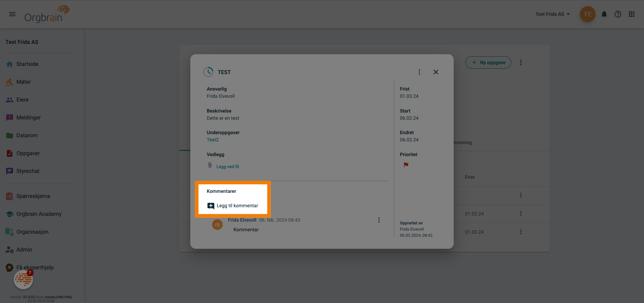Image resolution: width=644 pixels, height=303 pixels.
Task: Open task list options next to Ny oppgave
Action: pyautogui.click(x=521, y=62)
